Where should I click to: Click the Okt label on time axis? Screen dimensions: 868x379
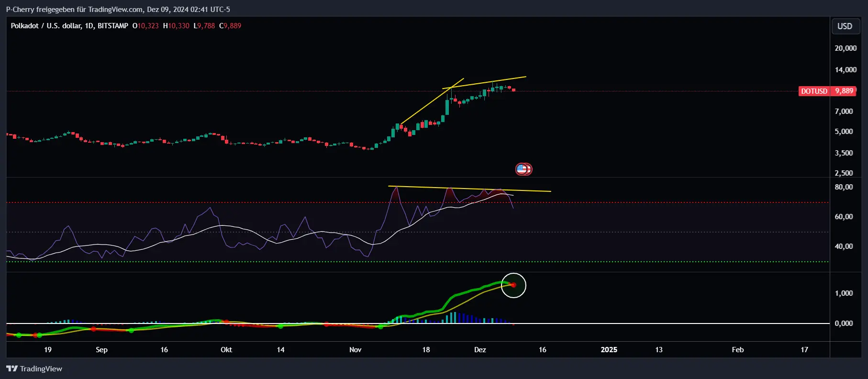coord(226,350)
